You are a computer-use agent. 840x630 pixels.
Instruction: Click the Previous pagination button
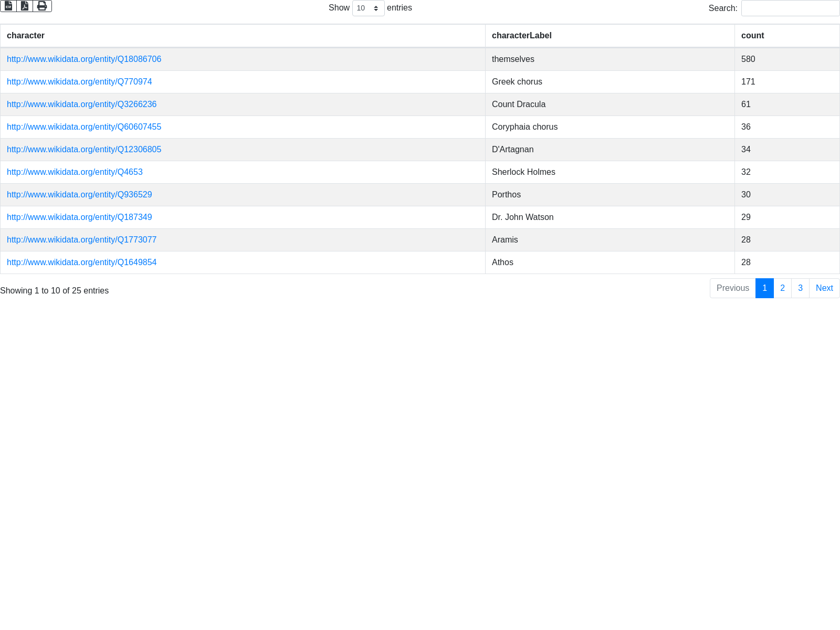[x=732, y=288]
